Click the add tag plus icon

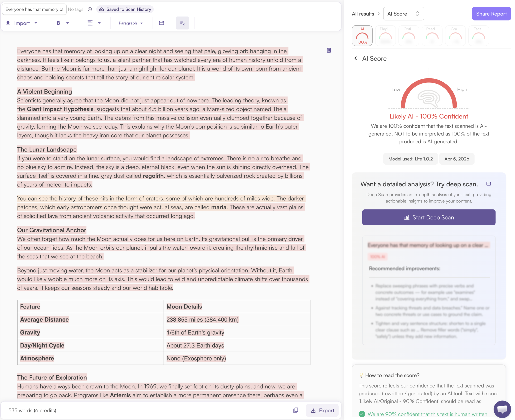click(x=90, y=9)
